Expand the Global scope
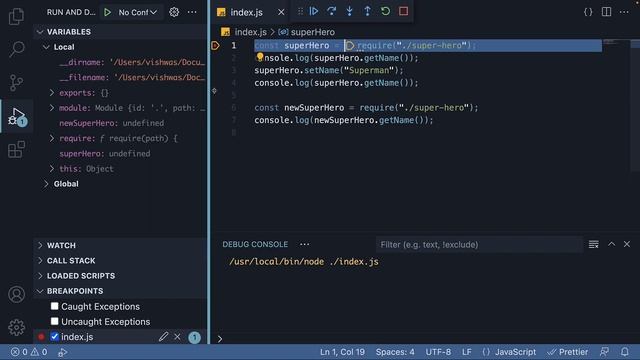 click(46, 184)
